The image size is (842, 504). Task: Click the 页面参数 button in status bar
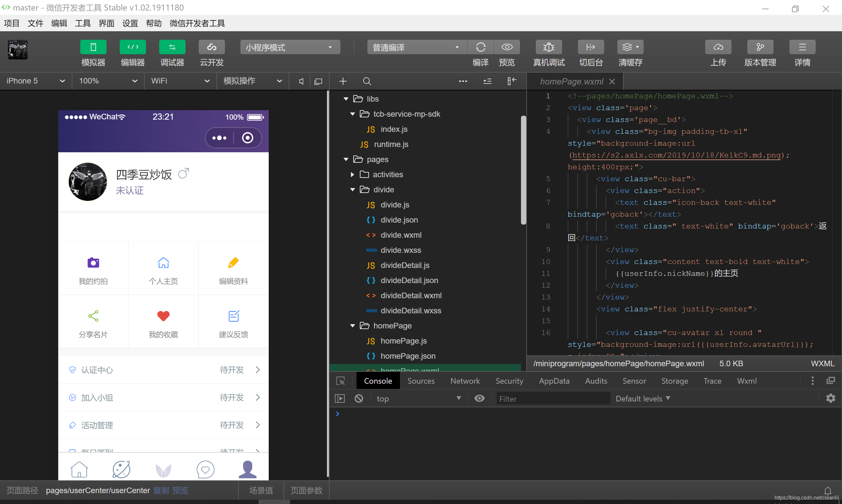tap(306, 491)
